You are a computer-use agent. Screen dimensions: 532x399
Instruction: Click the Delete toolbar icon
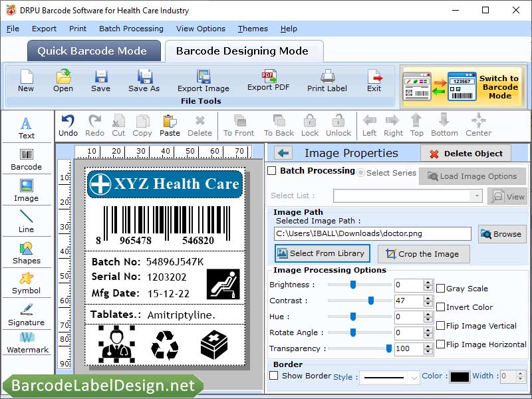click(x=200, y=126)
